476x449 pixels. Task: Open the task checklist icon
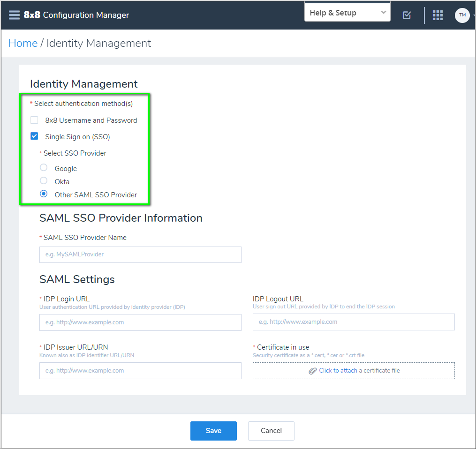(407, 15)
